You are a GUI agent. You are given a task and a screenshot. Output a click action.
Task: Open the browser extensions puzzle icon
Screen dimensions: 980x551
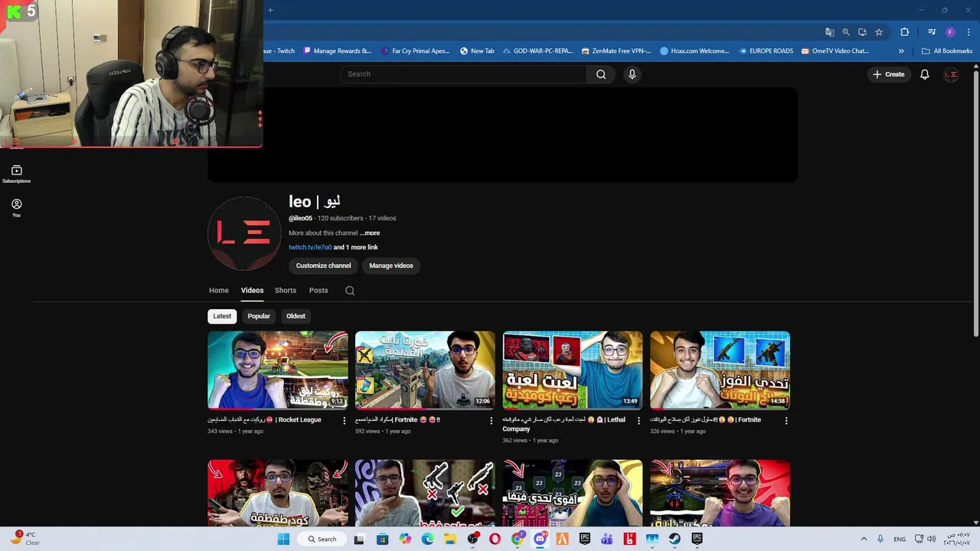click(x=904, y=32)
